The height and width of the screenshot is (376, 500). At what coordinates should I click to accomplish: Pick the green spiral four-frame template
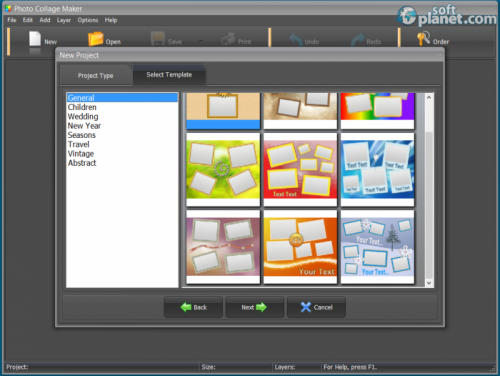[x=223, y=170]
